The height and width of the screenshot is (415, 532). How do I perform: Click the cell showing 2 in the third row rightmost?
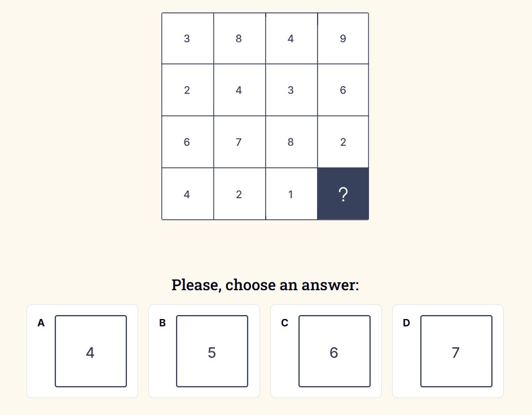343,142
